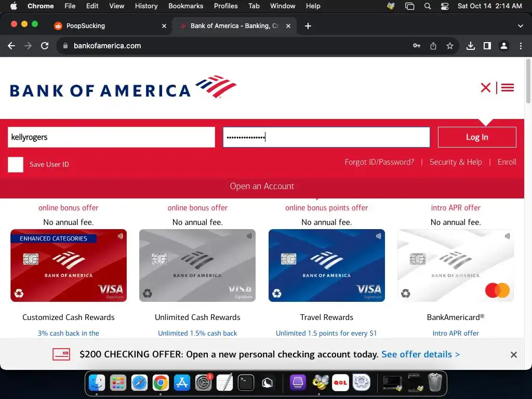Click the Intro APR offer link
Image resolution: width=532 pixels, height=399 pixels.
456,333
